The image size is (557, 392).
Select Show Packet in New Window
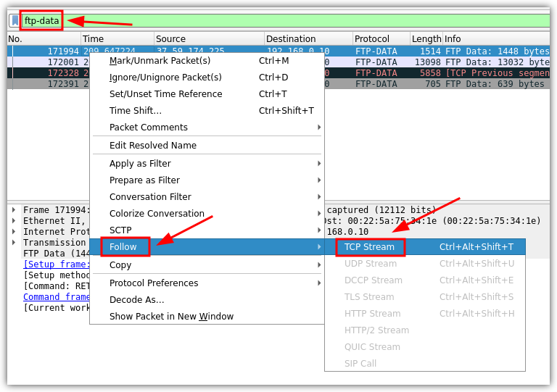click(x=171, y=317)
